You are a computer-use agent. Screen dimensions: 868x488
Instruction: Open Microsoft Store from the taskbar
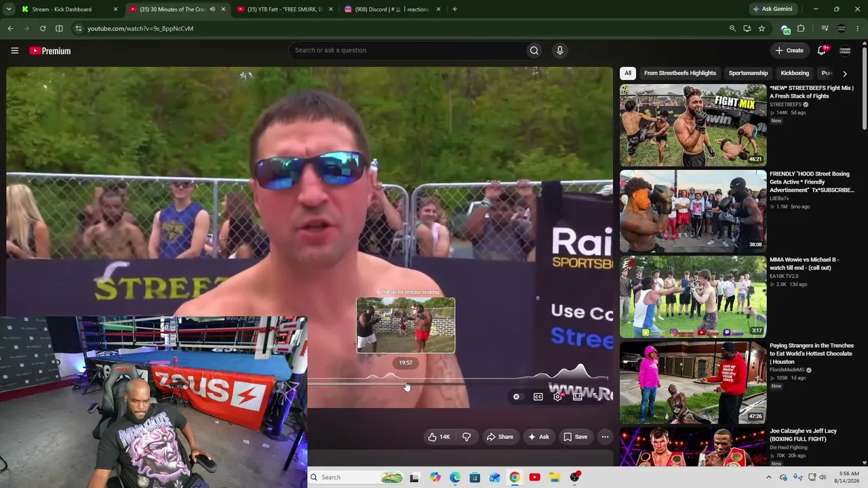[475, 477]
